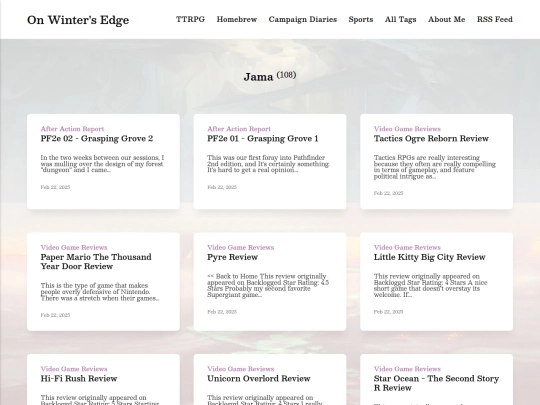This screenshot has height=405, width=540.
Task: Click excerpt "This was our first foray into Pathfinder"
Action: 269,164
